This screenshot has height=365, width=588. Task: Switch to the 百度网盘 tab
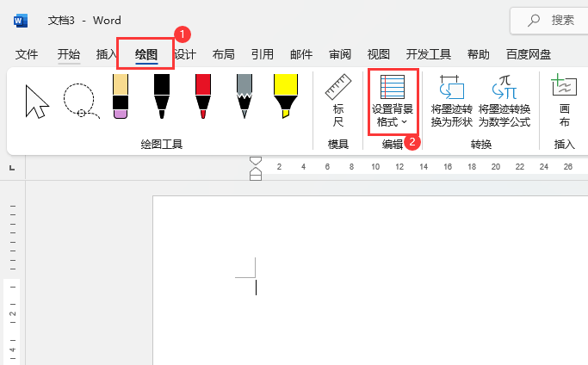click(529, 54)
